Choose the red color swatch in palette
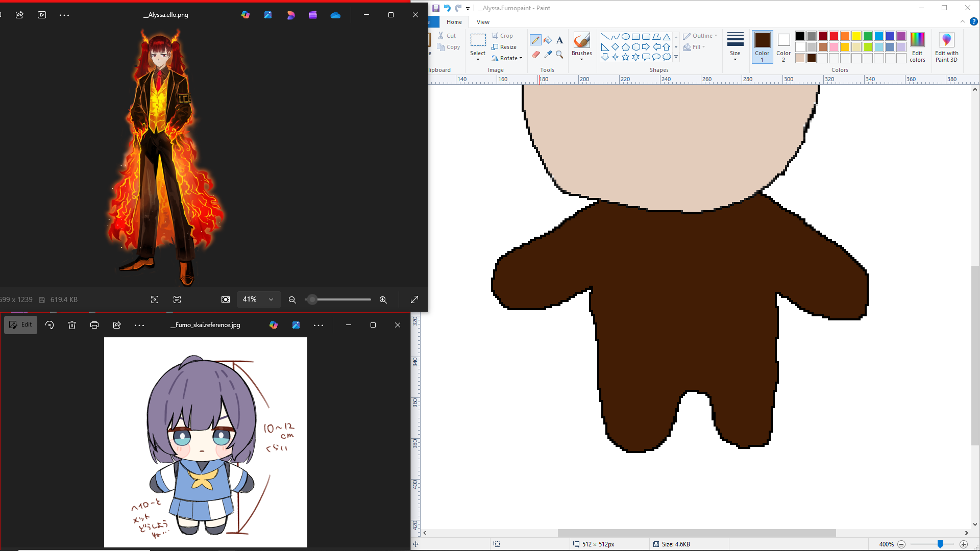 tap(834, 36)
